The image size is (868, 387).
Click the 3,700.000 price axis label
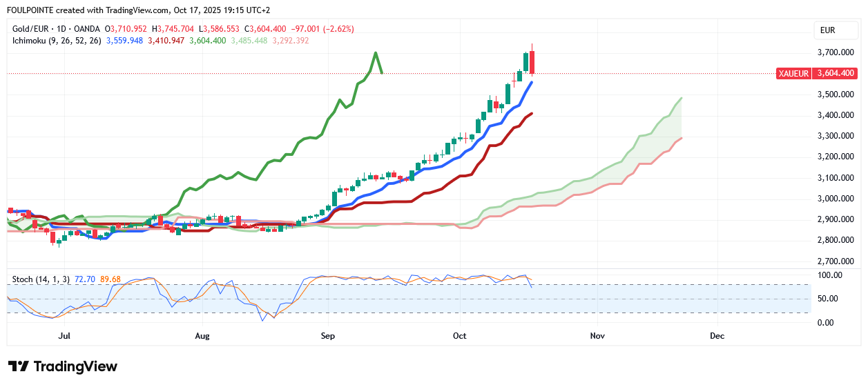pos(837,52)
